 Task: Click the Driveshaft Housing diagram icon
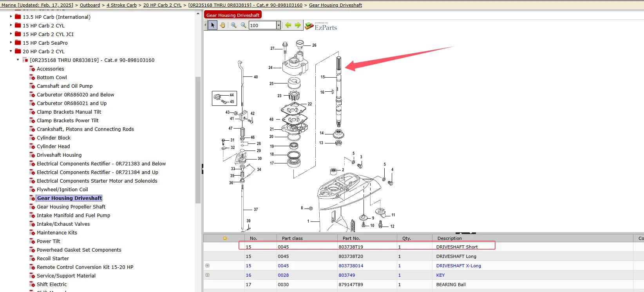point(32,155)
